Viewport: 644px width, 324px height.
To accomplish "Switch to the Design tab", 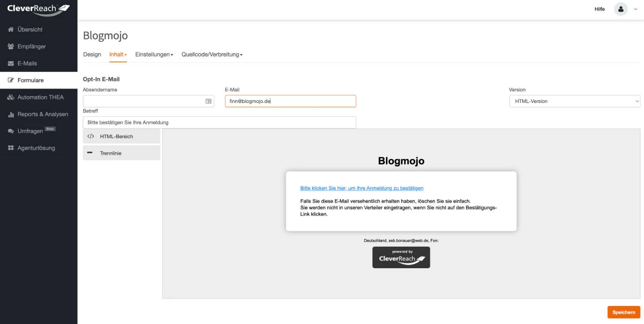I will click(92, 55).
